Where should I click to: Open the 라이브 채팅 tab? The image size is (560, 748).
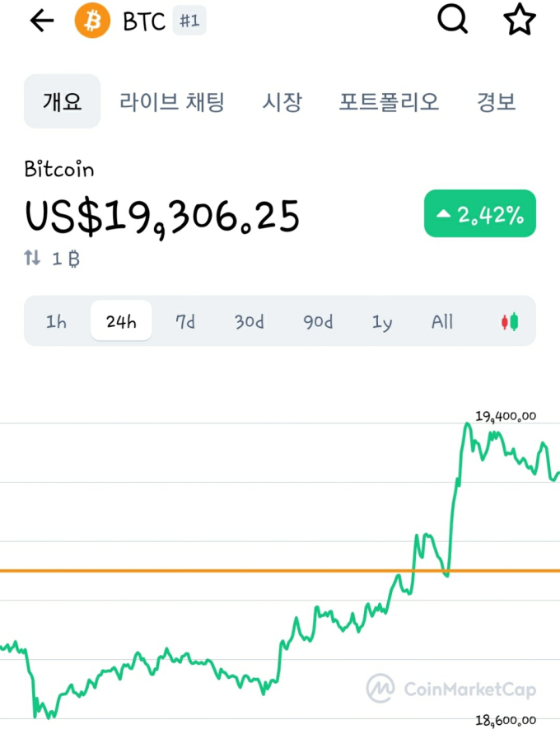[x=172, y=101]
